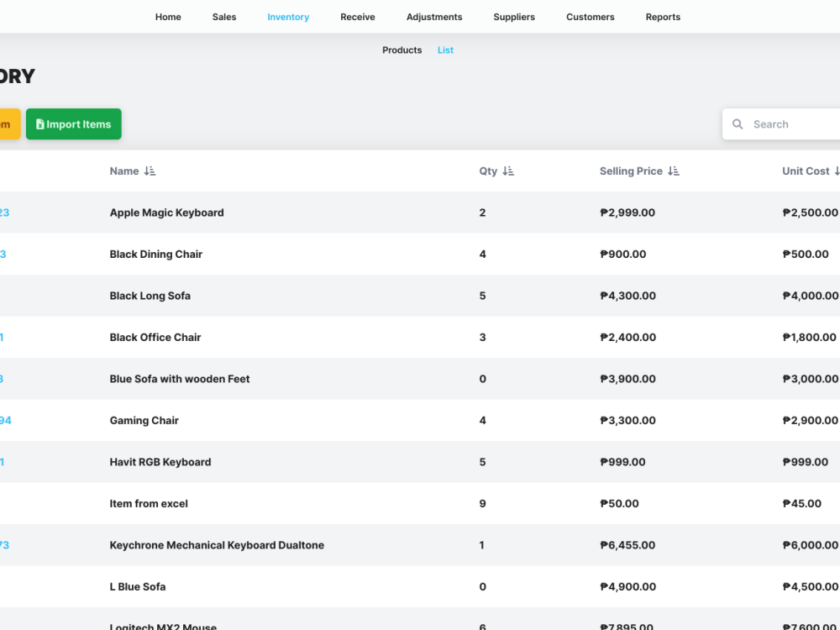Screen dimensions: 840x630
Task: Click the magnifying glass in the search bar
Action: 738,123
